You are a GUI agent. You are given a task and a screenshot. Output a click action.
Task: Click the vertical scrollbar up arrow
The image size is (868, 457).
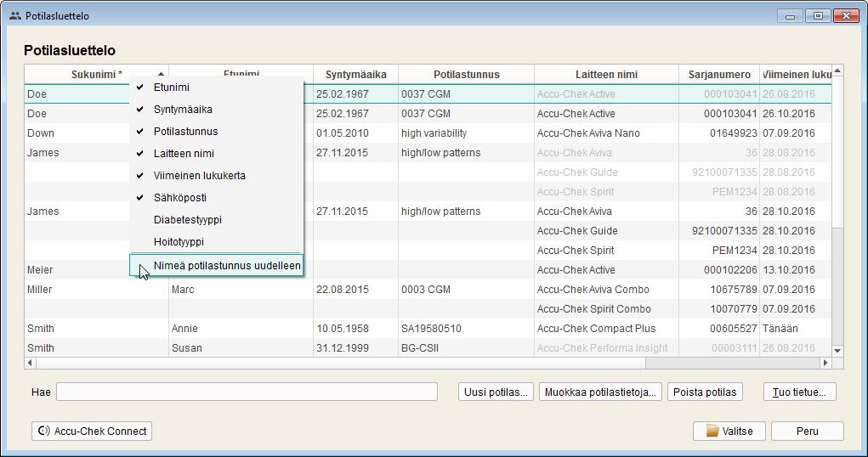pos(837,71)
